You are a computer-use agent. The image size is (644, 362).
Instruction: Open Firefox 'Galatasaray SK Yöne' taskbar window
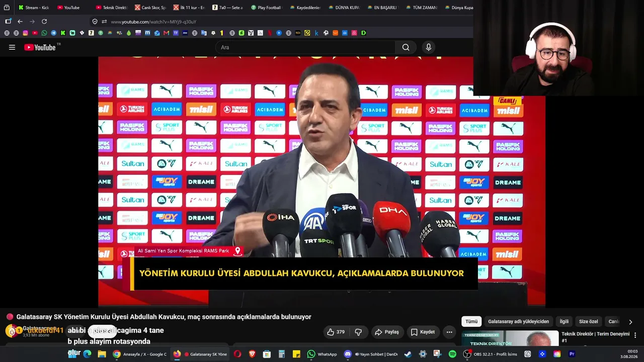200,354
